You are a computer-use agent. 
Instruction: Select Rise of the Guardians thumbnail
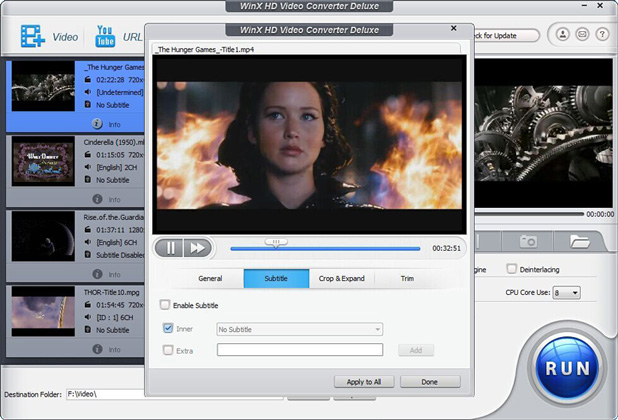[x=43, y=236]
